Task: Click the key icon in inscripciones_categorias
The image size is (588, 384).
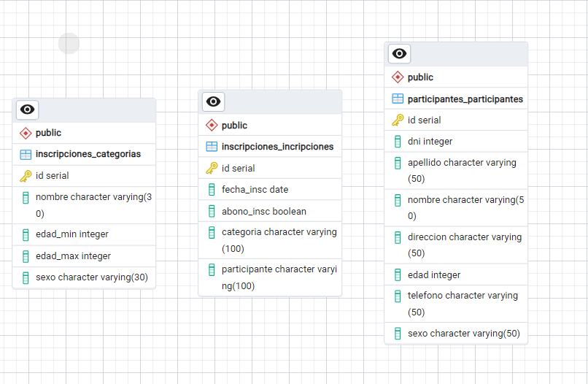Action: coord(26,176)
